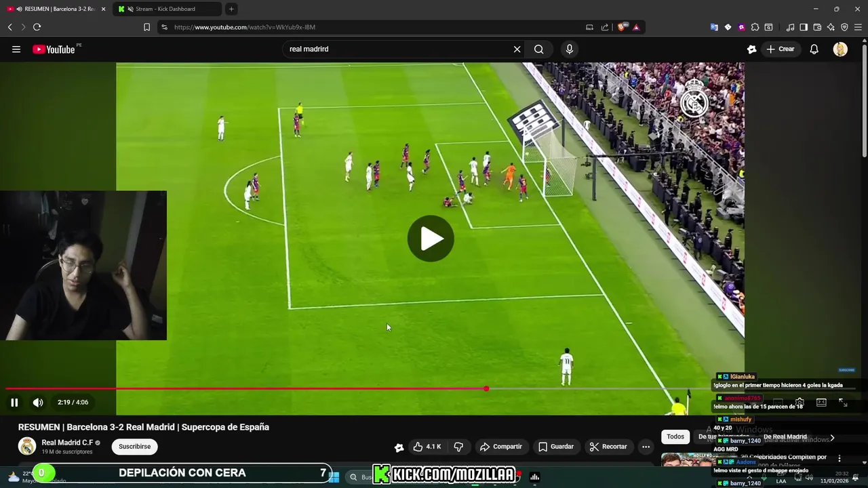Bookmark this page from the address bar

[146, 27]
